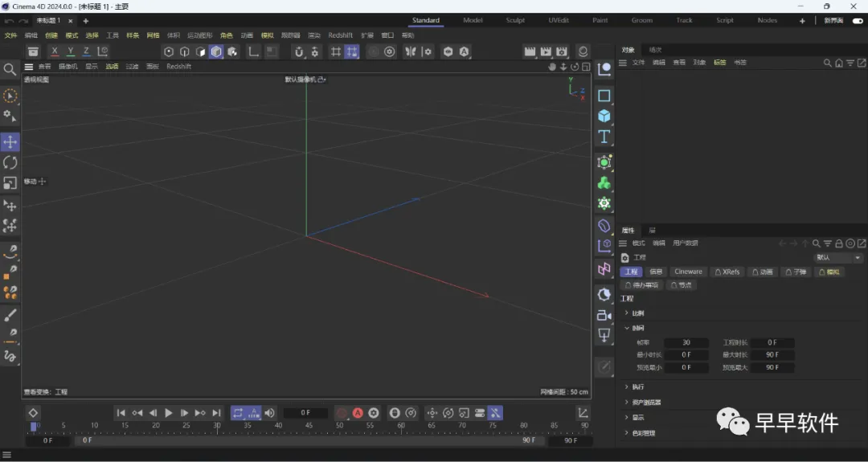
Task: Switch to points mode hexagon icon
Action: click(169, 51)
